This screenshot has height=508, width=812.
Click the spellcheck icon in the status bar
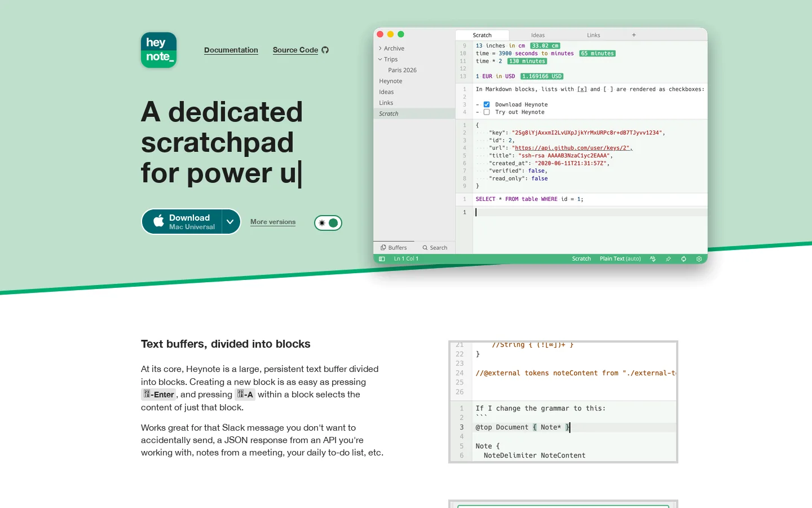coord(653,259)
